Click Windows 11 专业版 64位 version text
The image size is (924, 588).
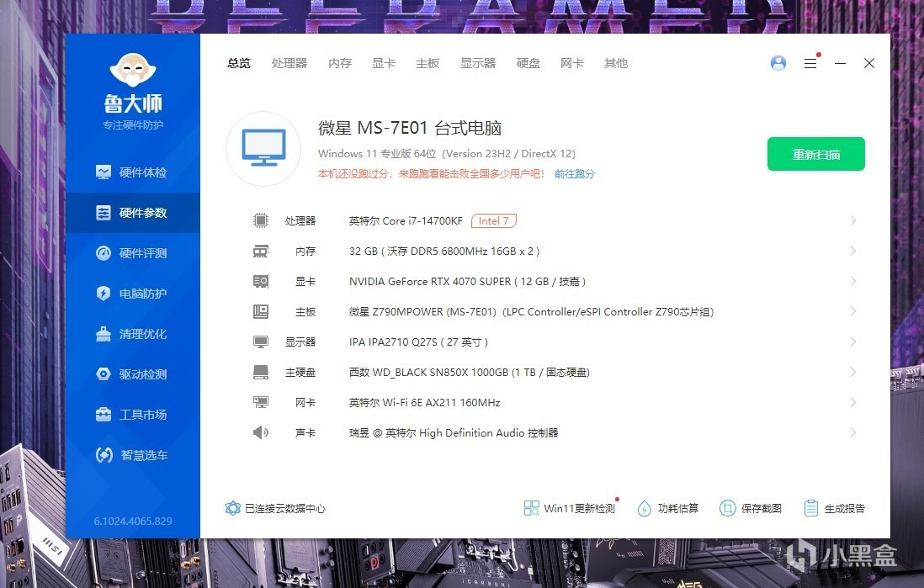pos(447,154)
